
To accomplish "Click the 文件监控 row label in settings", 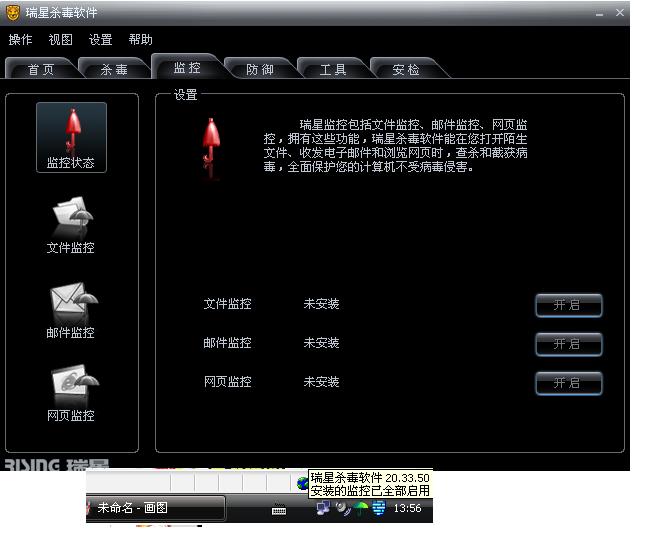I will tap(227, 304).
